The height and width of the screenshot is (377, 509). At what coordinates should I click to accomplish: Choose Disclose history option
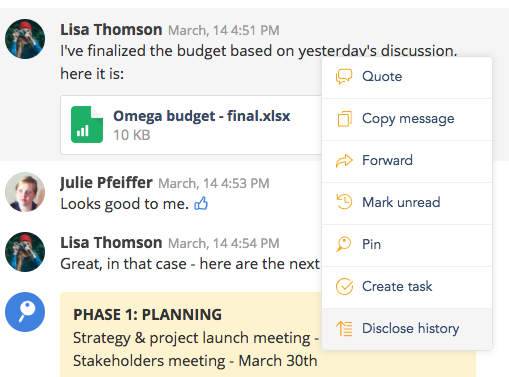pyautogui.click(x=407, y=329)
